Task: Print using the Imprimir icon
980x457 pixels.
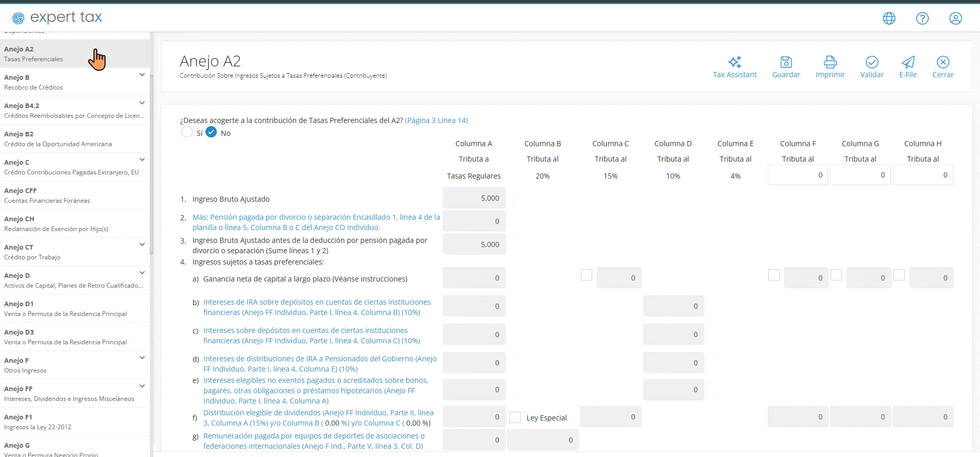Action: (830, 62)
